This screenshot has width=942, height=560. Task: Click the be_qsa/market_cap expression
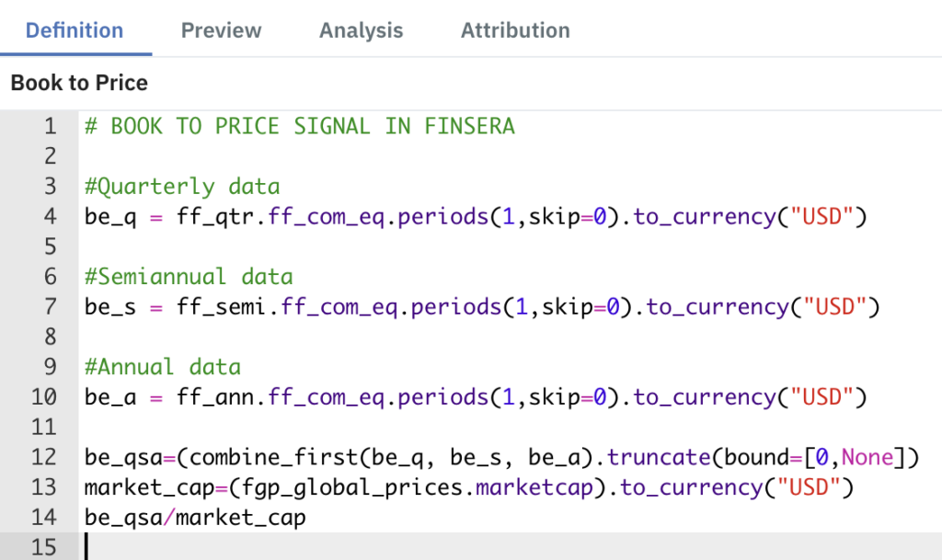(x=195, y=518)
